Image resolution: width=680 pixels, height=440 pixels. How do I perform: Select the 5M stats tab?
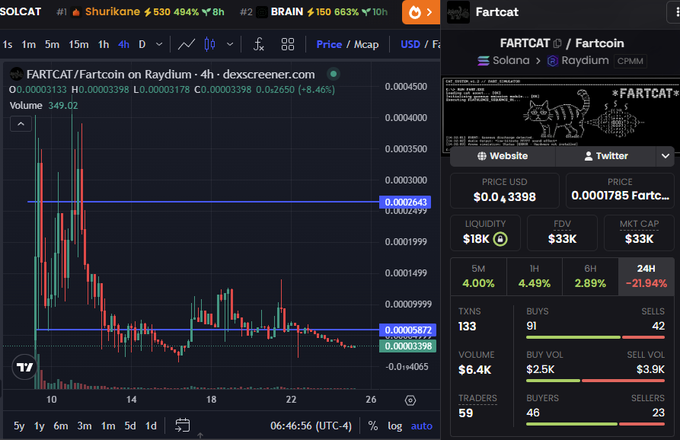(478, 277)
